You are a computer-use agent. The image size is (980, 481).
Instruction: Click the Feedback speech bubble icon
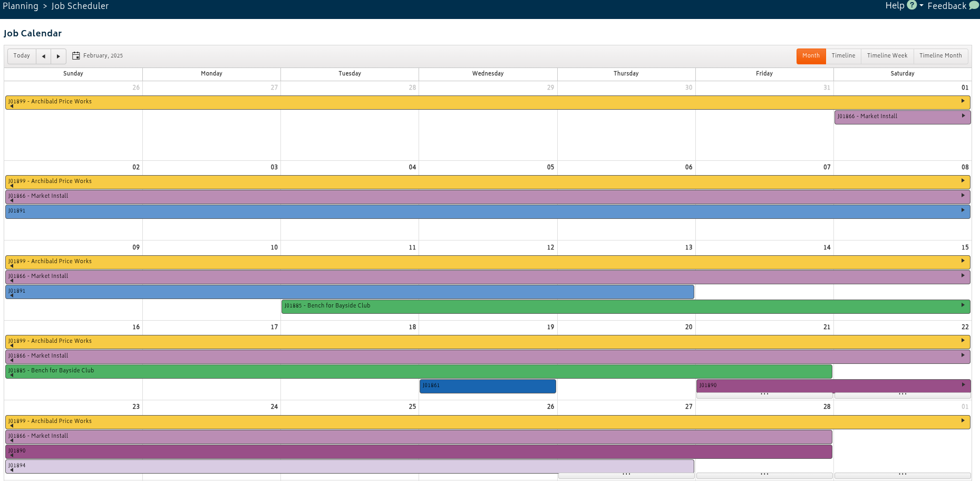tap(974, 5)
